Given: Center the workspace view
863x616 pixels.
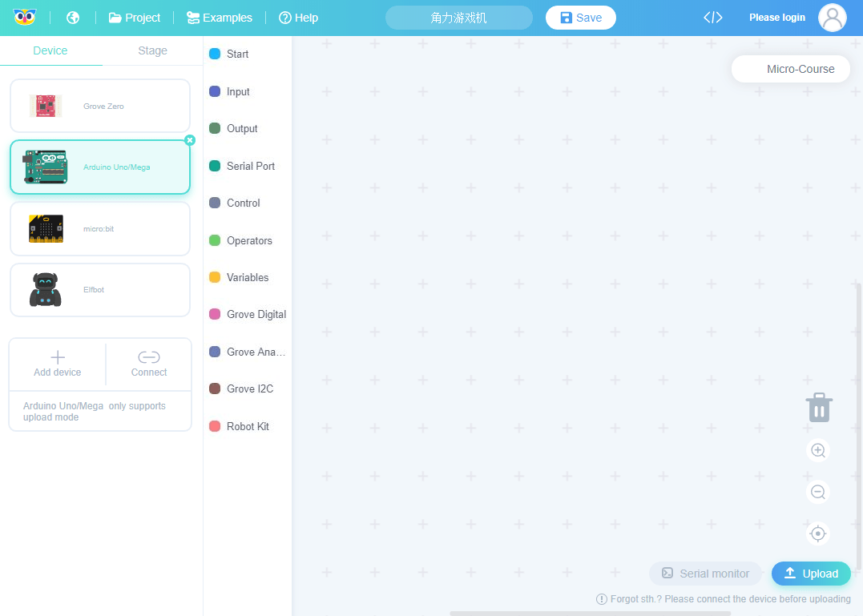Looking at the screenshot, I should (818, 533).
